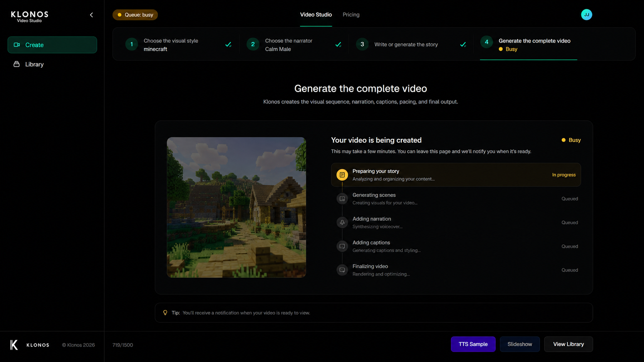Open the Pricing tab
Viewport: 644px width, 362px height.
click(351, 15)
